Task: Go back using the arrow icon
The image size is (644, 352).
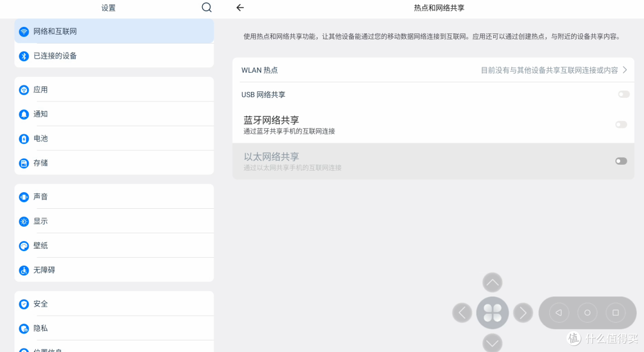Action: (240, 7)
